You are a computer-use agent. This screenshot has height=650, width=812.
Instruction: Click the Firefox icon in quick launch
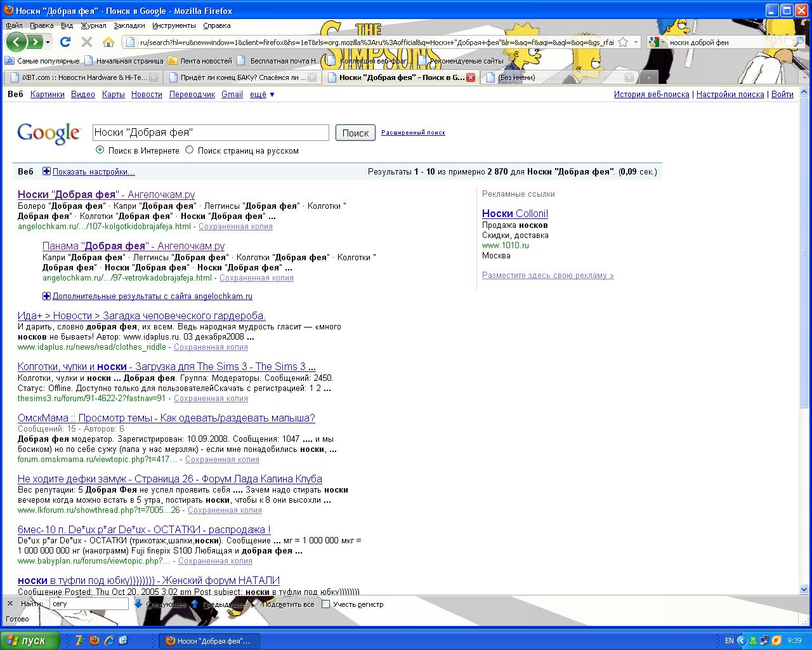click(x=95, y=640)
